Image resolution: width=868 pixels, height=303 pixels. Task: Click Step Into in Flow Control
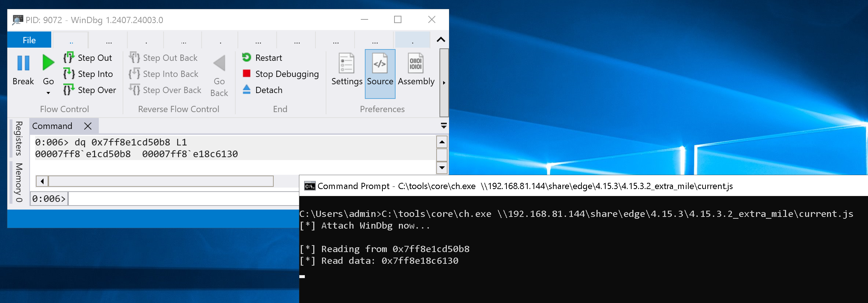tap(95, 74)
